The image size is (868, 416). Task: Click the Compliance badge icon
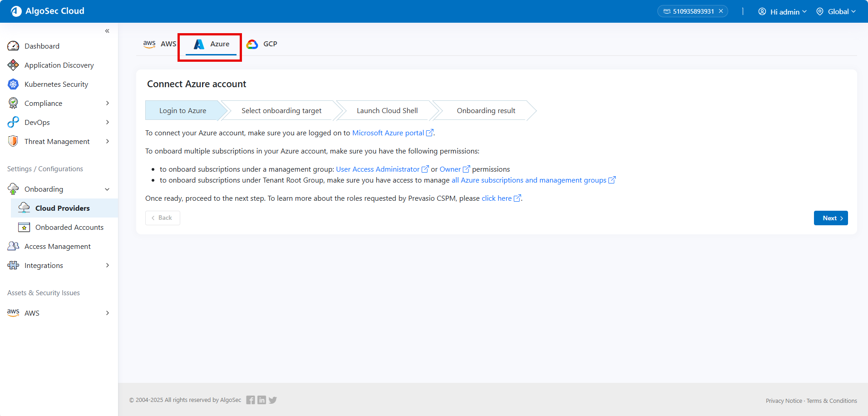point(13,103)
